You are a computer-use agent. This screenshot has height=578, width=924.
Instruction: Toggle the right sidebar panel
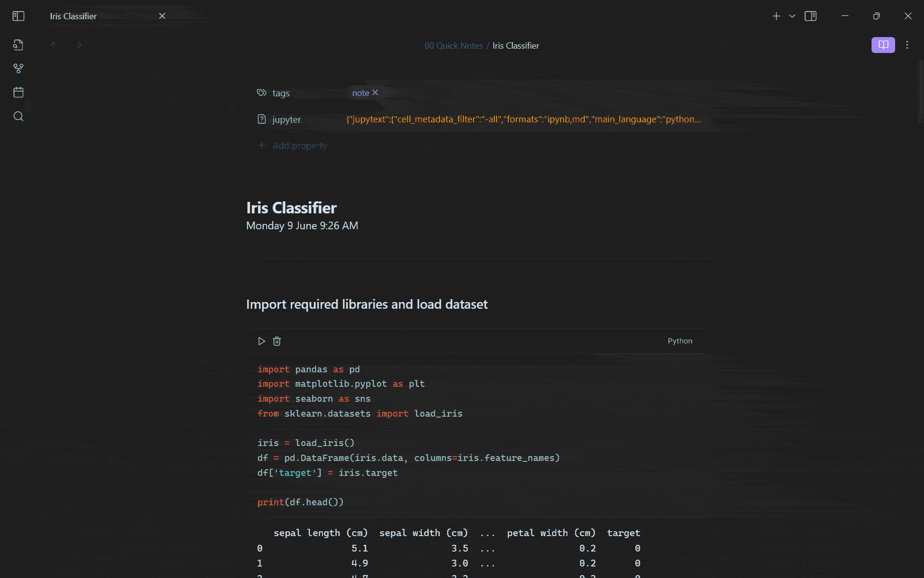tap(810, 16)
